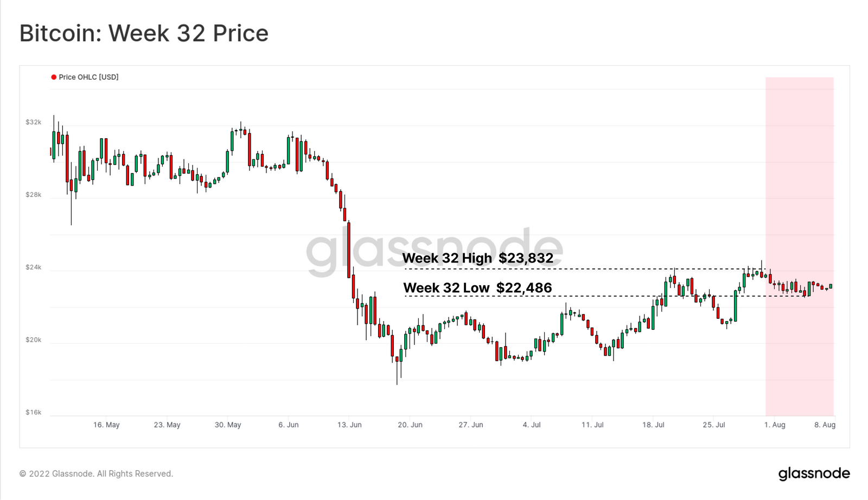Click the pink highlighted Week 32 region
This screenshot has height=500, width=868.
[x=800, y=246]
